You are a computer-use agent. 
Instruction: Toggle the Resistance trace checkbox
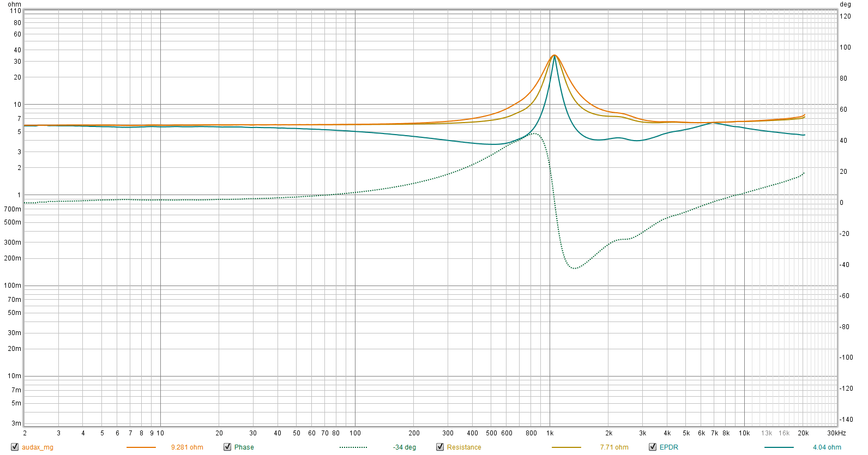[x=440, y=447]
